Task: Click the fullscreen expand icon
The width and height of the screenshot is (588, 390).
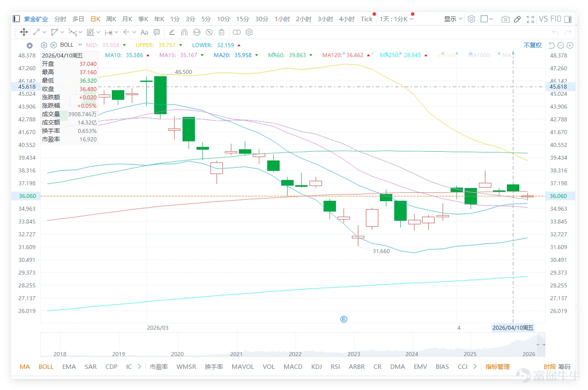Action: click(530, 19)
